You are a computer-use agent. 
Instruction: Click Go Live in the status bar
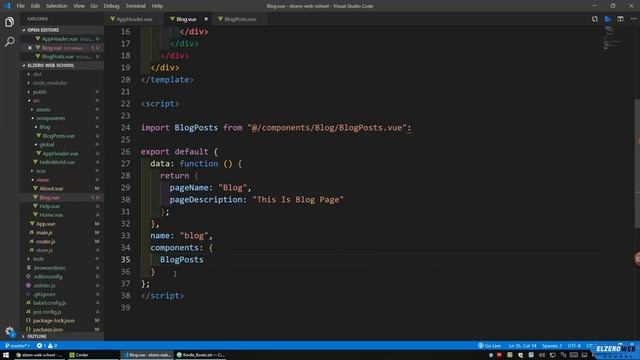coord(489,346)
